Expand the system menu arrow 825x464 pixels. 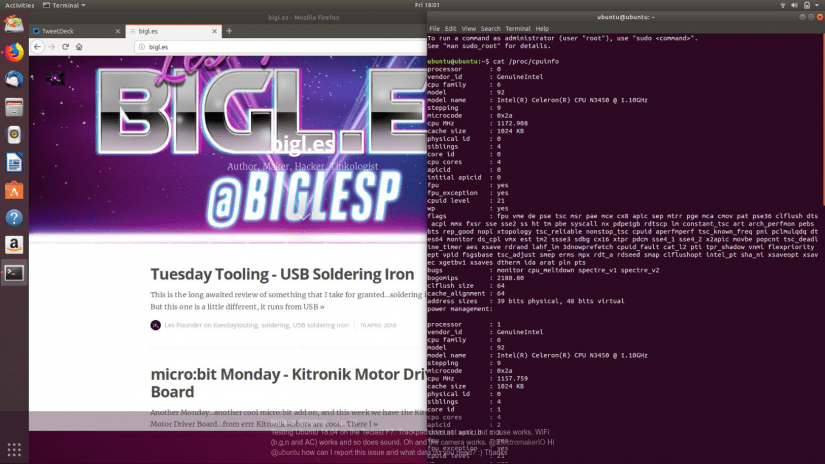click(x=817, y=5)
